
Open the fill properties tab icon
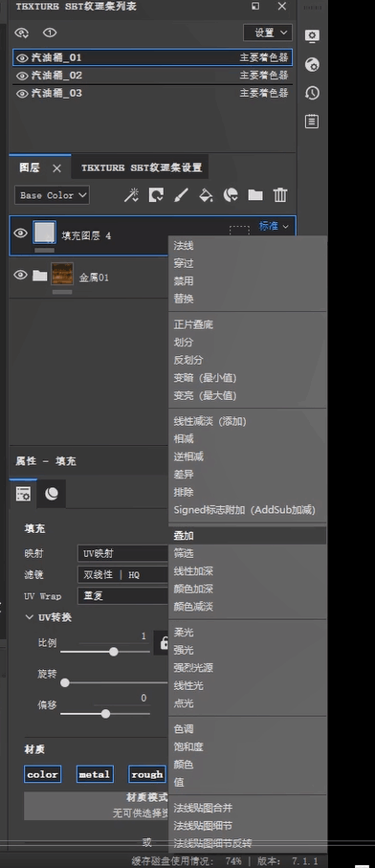(x=24, y=494)
